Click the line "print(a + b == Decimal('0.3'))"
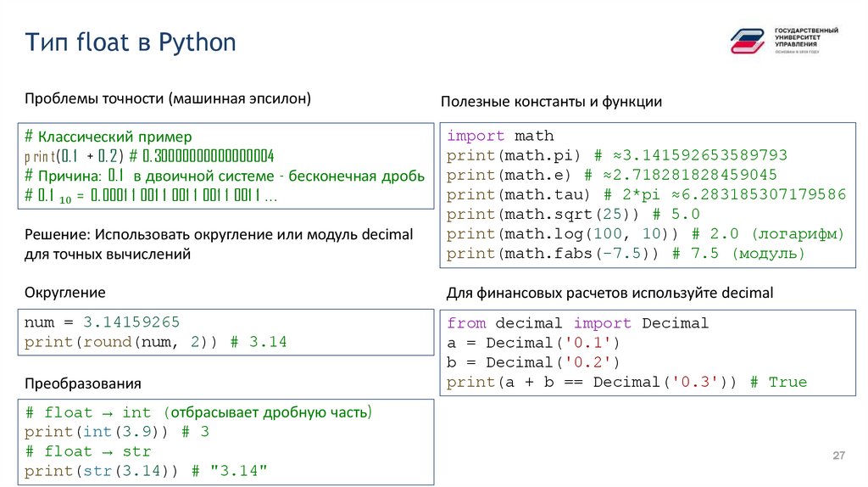 point(627,383)
